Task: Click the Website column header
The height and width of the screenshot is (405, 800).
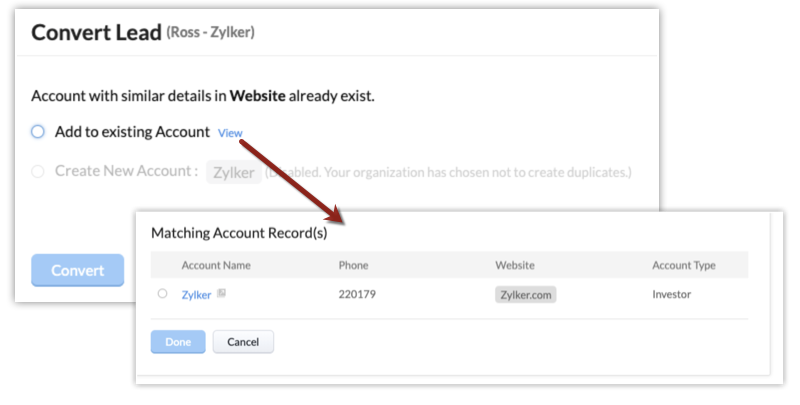Action: (516, 266)
